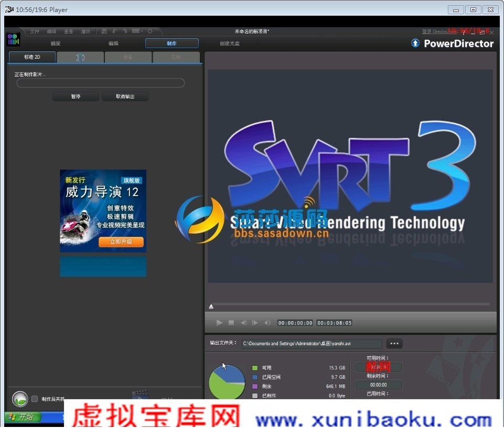Click the 立即升级 upgrade button in ad
Screen dimensions: 504x439
121,242
